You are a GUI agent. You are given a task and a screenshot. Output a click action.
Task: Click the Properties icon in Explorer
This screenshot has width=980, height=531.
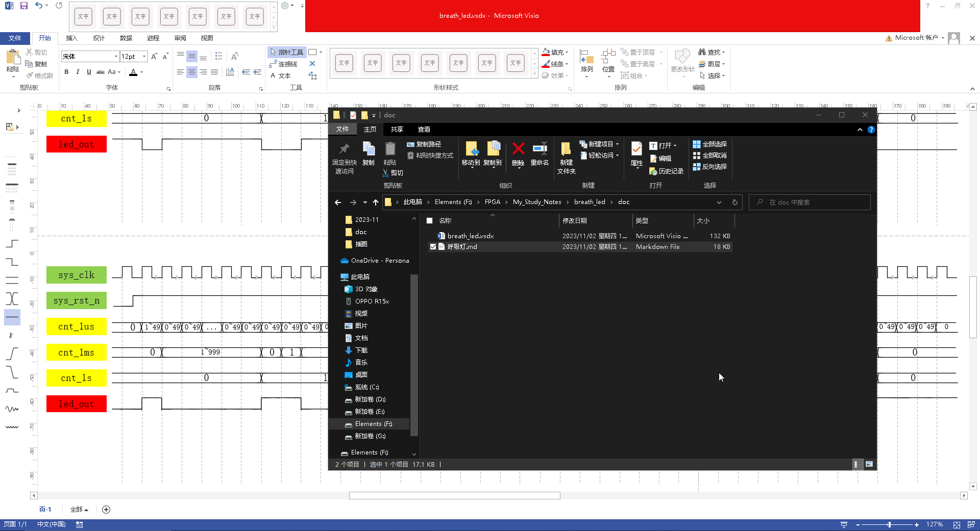(636, 154)
